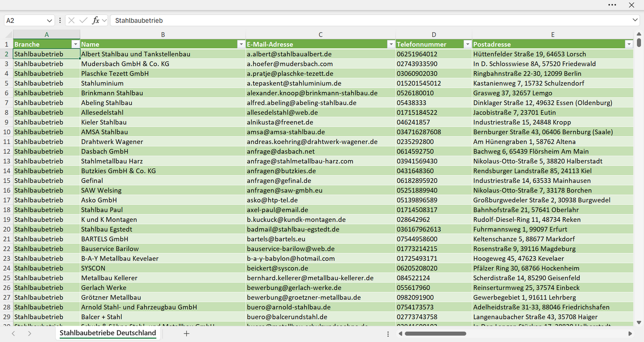The width and height of the screenshot is (644, 342).
Task: Select the cell allesedelstahl@web.de
Action: pyautogui.click(x=320, y=112)
